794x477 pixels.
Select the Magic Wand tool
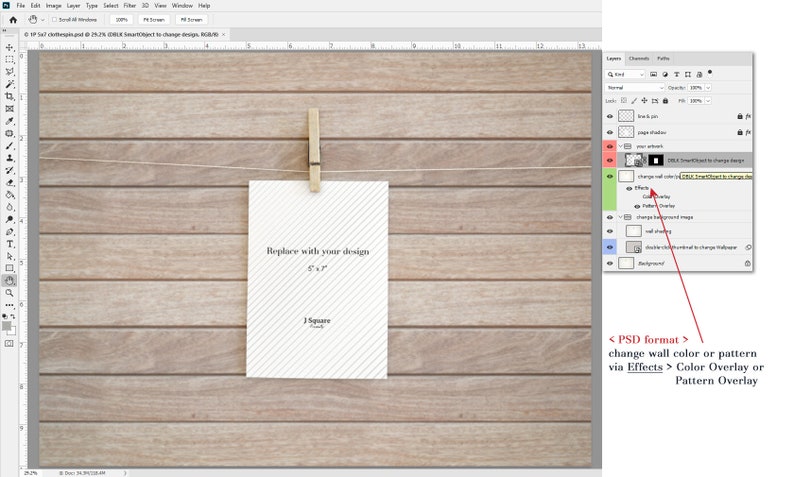pos(9,84)
